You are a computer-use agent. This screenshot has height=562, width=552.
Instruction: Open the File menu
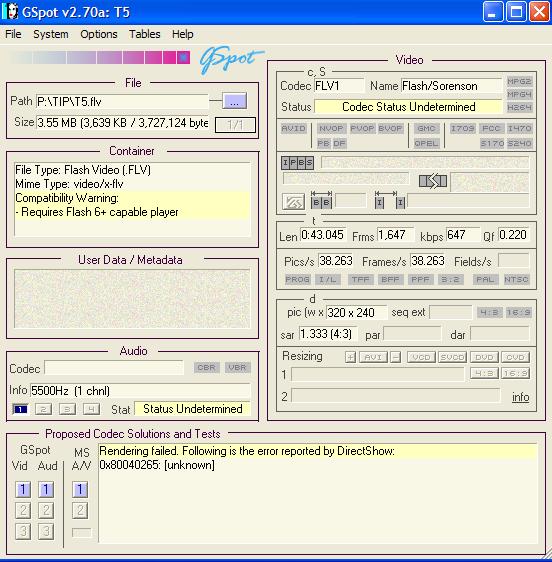(13, 34)
